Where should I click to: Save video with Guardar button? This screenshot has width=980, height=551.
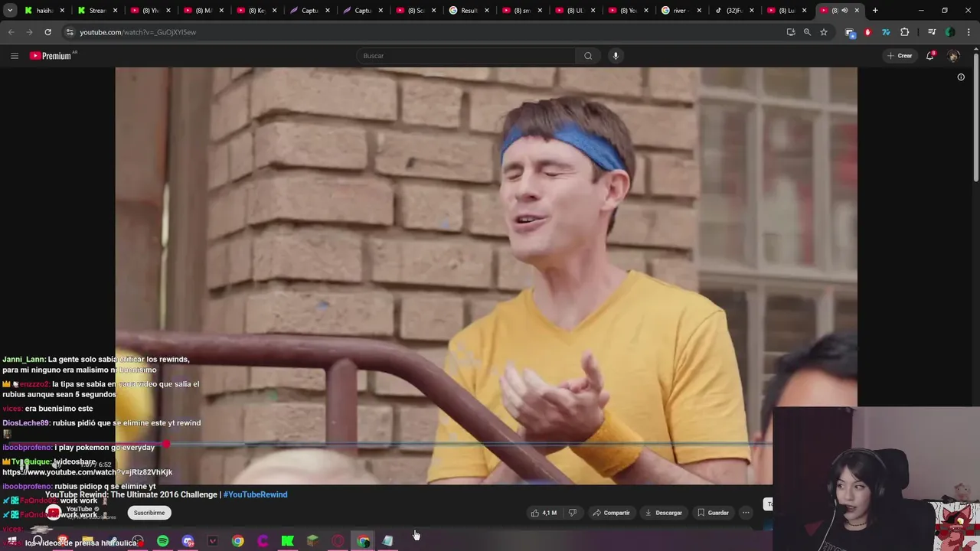point(713,513)
